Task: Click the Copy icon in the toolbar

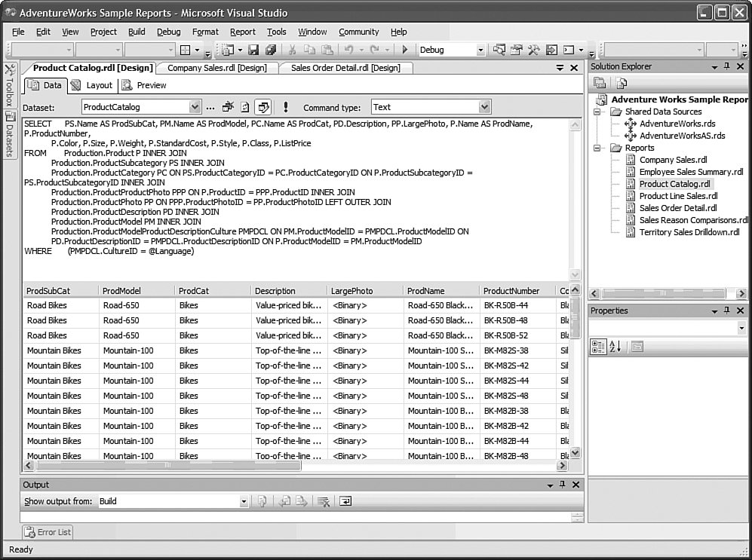Action: click(309, 50)
